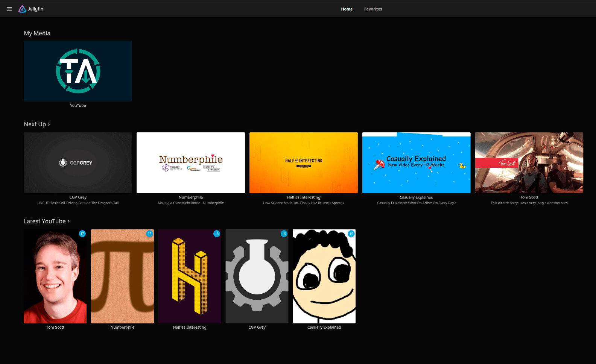Expand the Latest YouTube section
Viewport: 596px width, 364px height.
47,221
